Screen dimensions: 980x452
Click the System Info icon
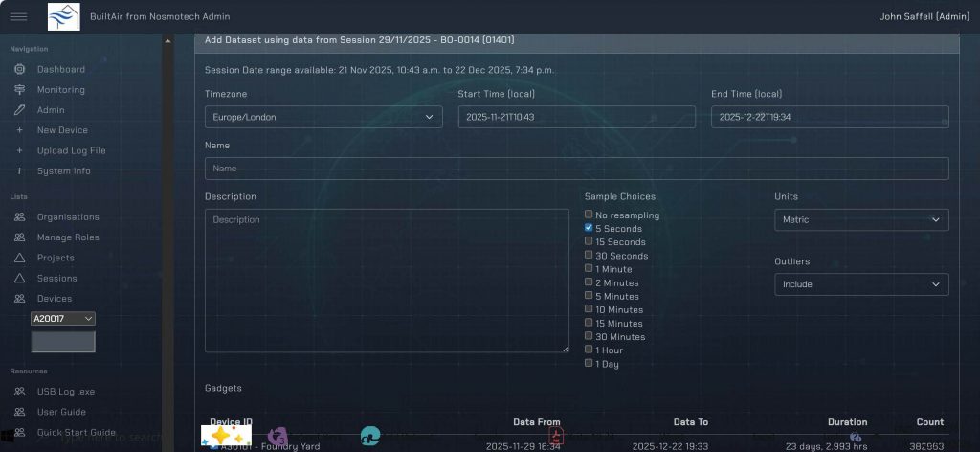click(x=19, y=171)
